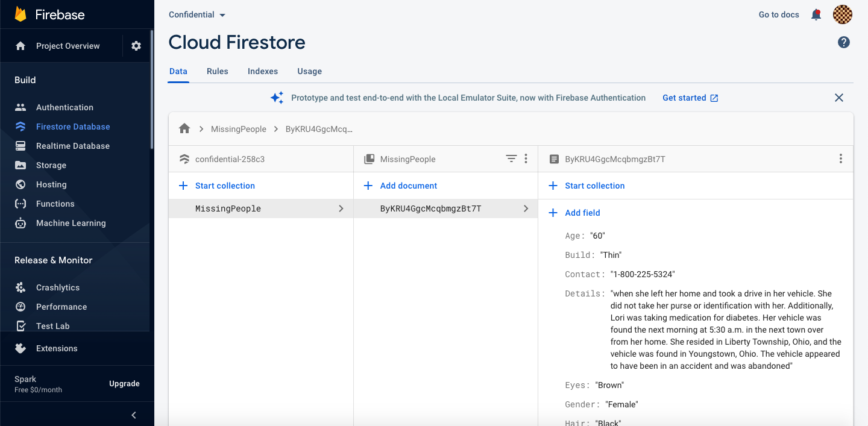The width and height of the screenshot is (868, 426).
Task: Click the Extensions icon
Action: (x=20, y=348)
